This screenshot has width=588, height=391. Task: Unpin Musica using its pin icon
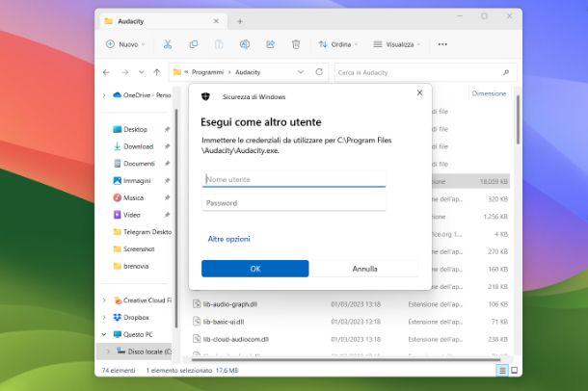coord(168,197)
